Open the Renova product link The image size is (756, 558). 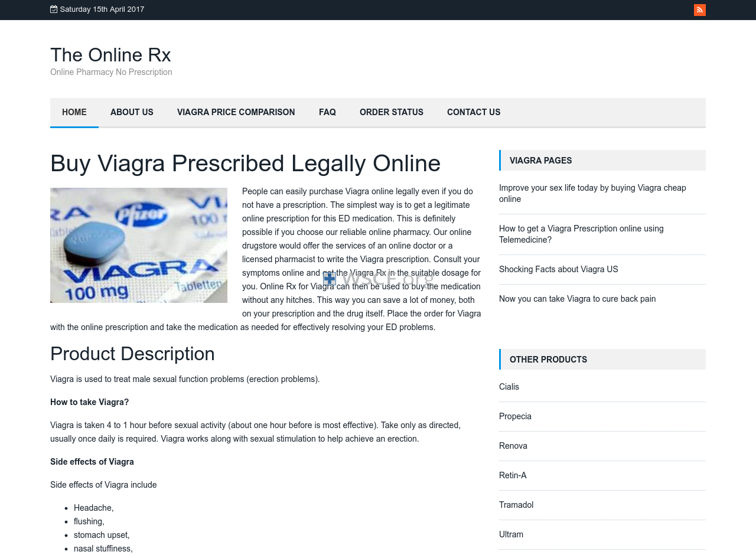click(513, 446)
